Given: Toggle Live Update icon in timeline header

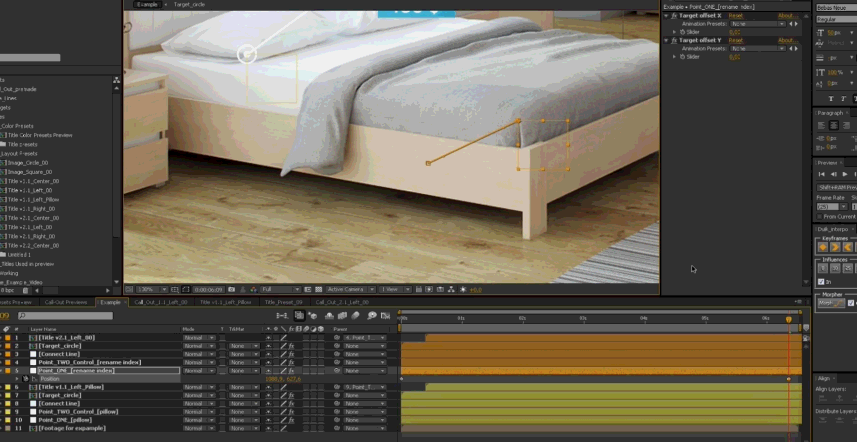Looking at the screenshot, I should pyautogui.click(x=299, y=316).
